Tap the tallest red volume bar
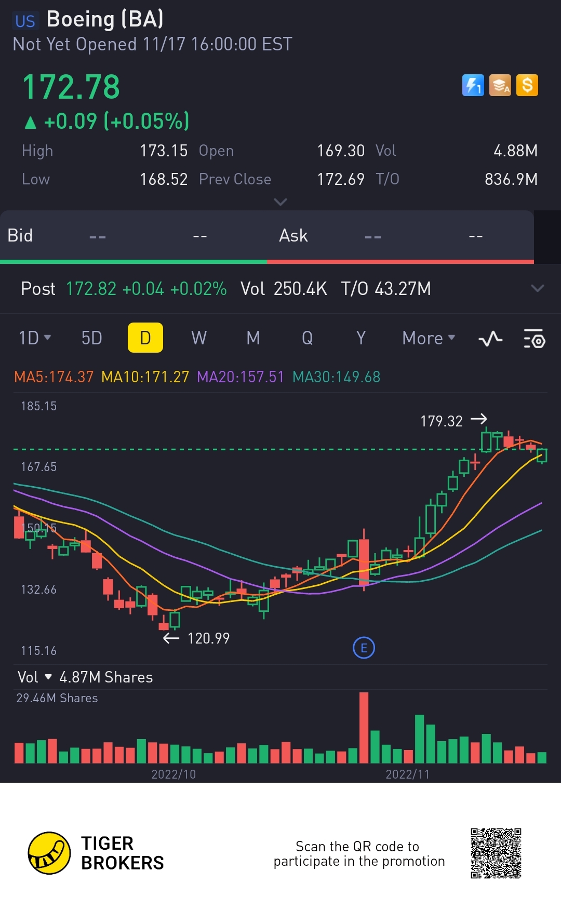 pos(364,727)
